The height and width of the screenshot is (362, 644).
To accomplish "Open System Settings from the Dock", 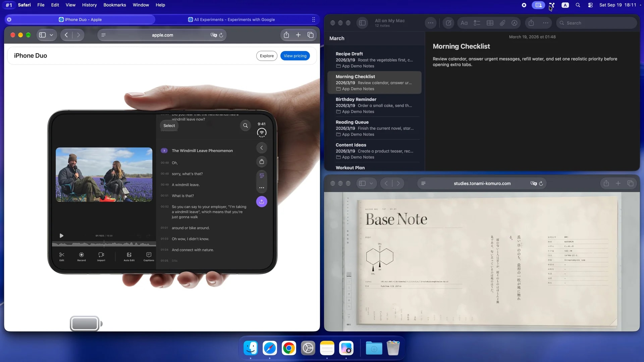I will [308, 348].
